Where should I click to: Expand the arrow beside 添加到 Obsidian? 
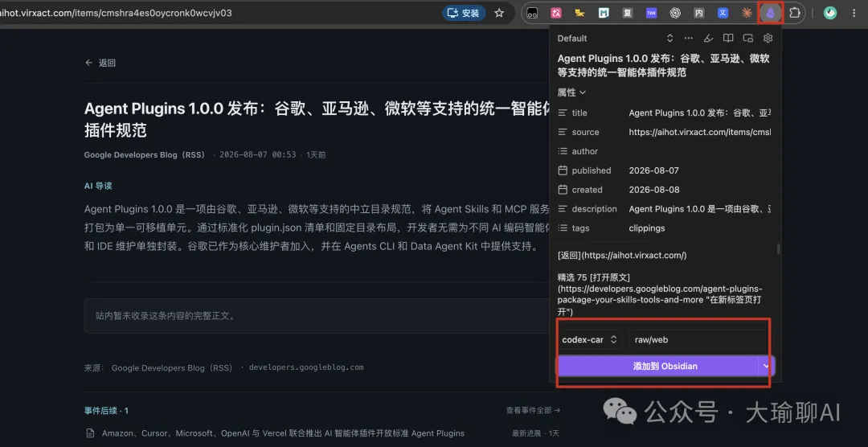[766, 366]
